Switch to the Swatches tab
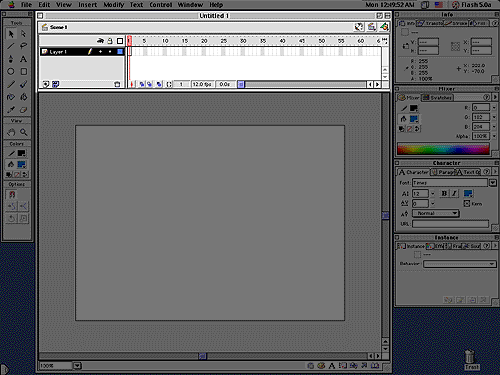The image size is (500, 375). pos(437,97)
